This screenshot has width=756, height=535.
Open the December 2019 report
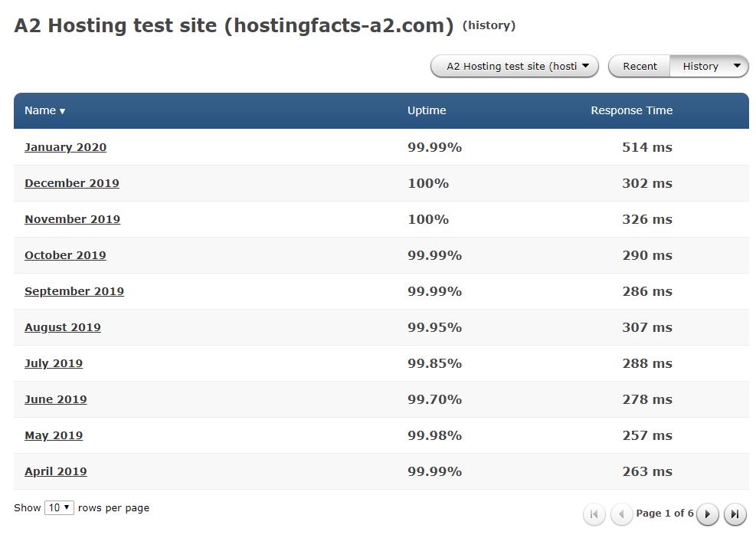pyautogui.click(x=72, y=183)
